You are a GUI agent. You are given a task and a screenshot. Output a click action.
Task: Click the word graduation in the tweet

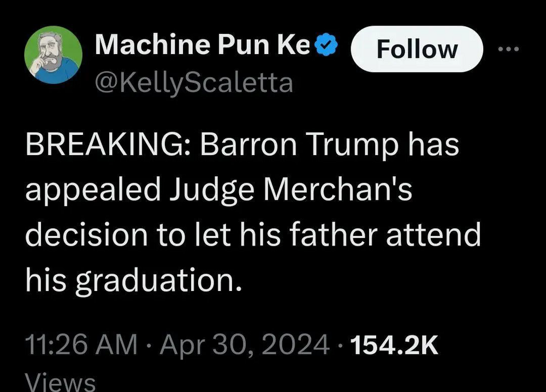(159, 279)
